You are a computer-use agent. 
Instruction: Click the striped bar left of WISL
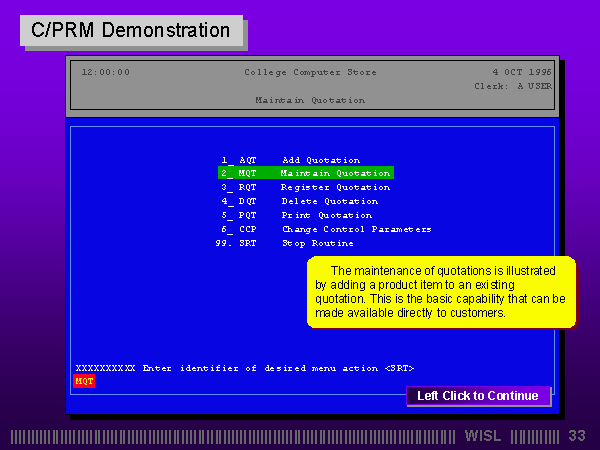[235, 436]
